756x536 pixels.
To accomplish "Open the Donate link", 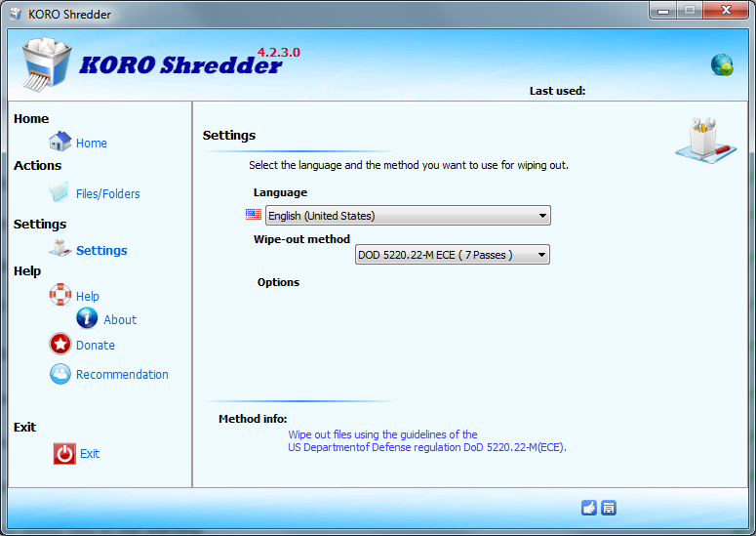I will pos(96,346).
